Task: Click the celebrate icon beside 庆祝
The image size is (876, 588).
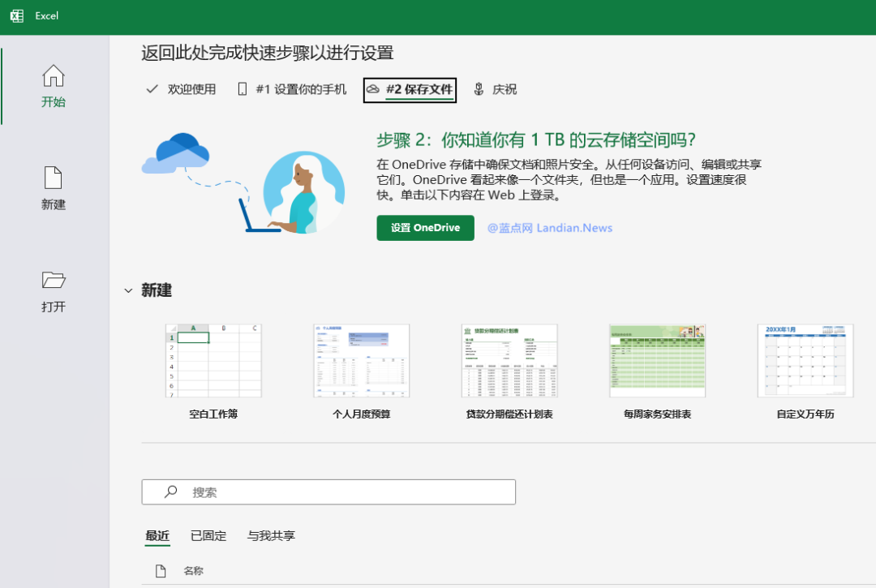Action: point(479,89)
